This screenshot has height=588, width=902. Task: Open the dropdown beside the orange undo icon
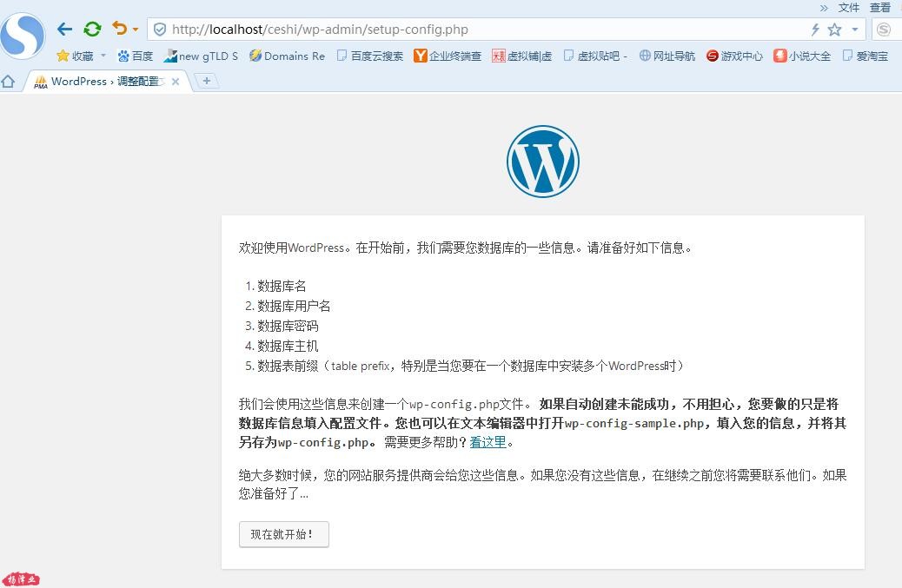tap(136, 30)
